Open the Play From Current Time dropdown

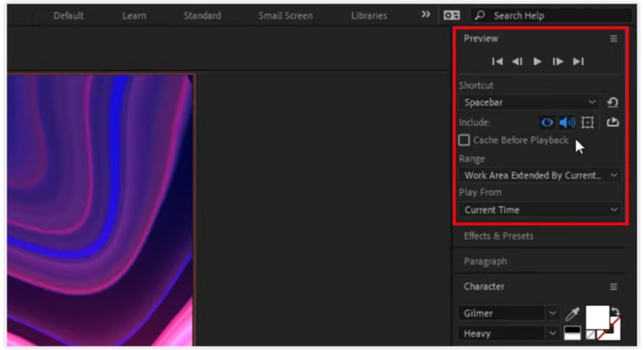coord(539,210)
